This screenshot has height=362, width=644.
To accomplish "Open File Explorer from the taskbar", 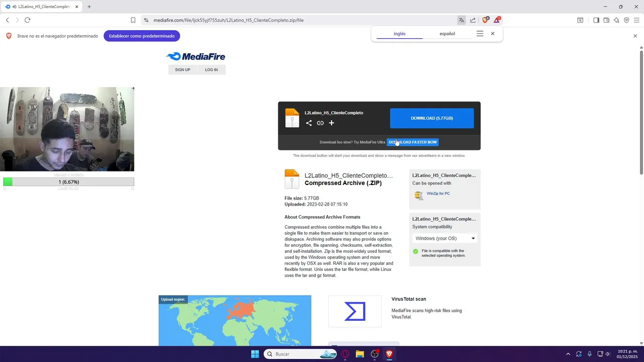I will point(360,354).
